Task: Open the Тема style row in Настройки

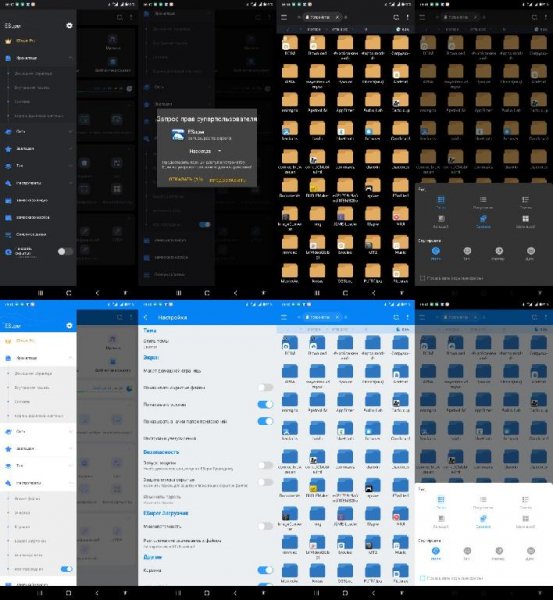Action: tap(207, 343)
